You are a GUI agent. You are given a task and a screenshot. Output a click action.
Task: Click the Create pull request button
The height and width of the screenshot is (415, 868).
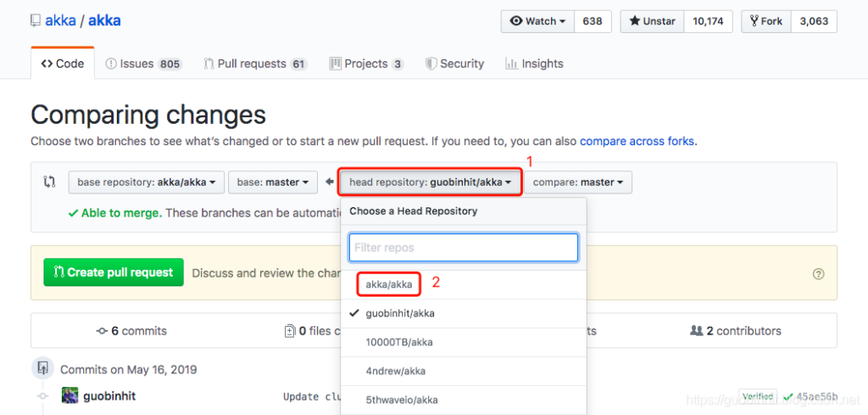[114, 272]
